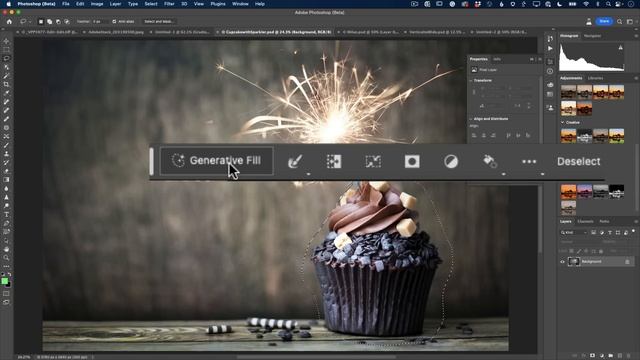Select the Crop tool in the toolbar
The height and width of the screenshot is (360, 640).
[x=6, y=84]
